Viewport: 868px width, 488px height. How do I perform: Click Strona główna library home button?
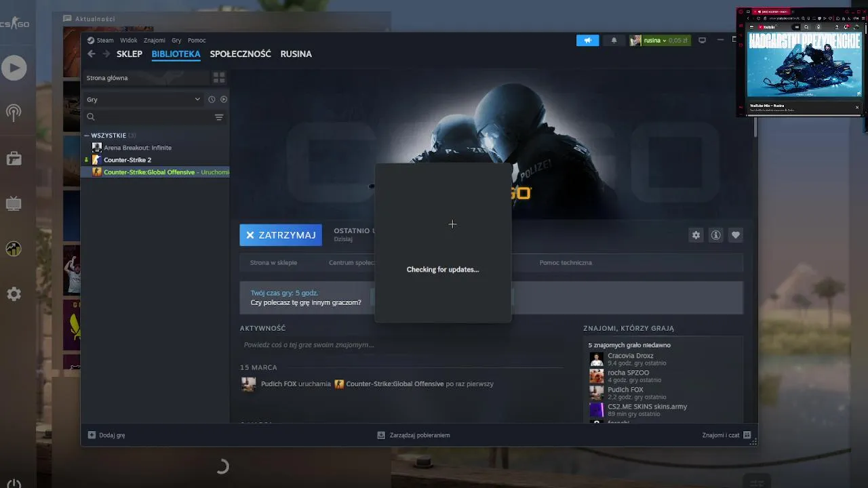click(145, 78)
